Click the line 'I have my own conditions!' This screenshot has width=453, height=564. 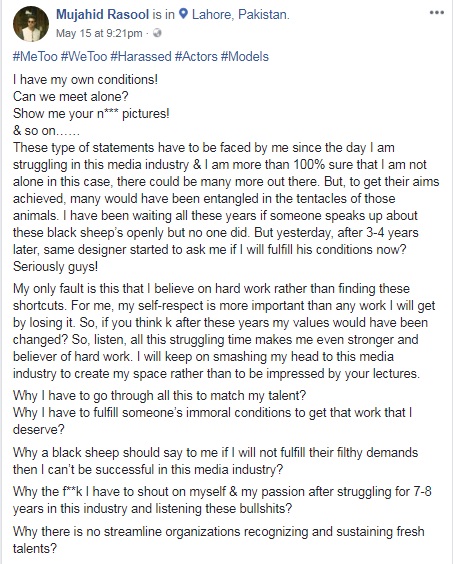[85, 79]
